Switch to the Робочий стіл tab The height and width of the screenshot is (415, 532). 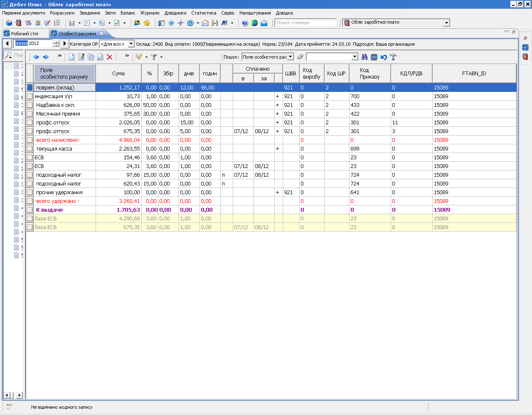(x=24, y=34)
